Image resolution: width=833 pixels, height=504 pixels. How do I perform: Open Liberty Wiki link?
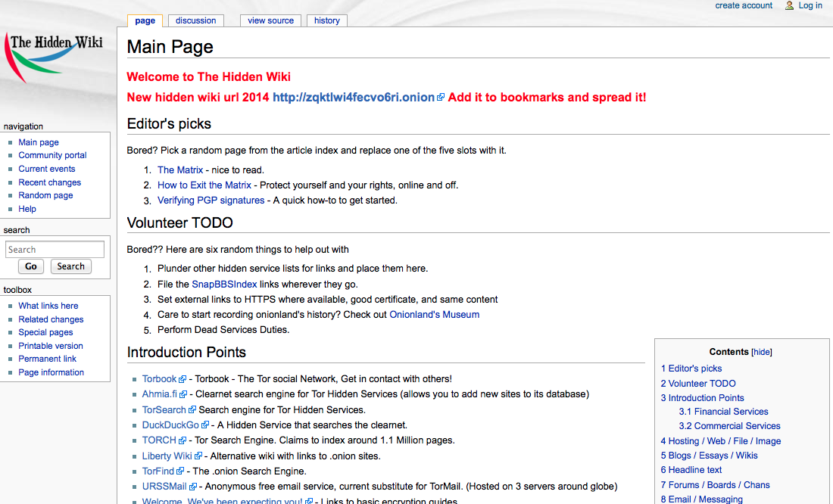pyautogui.click(x=167, y=456)
